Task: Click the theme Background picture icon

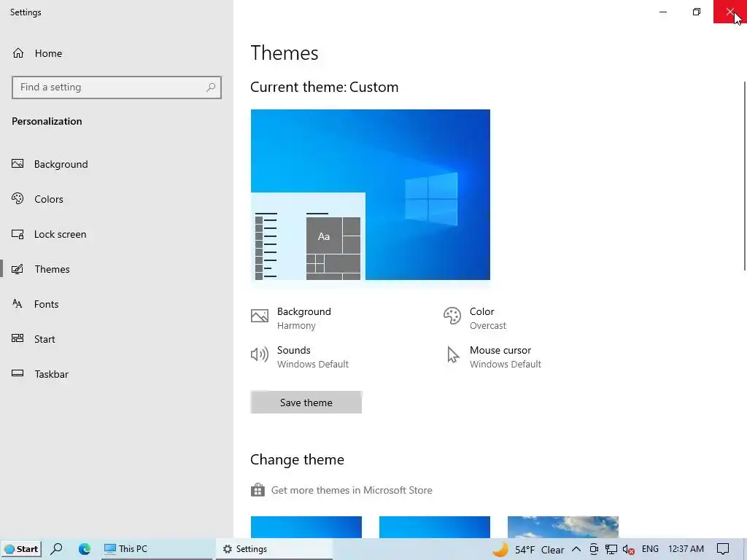Action: point(260,316)
